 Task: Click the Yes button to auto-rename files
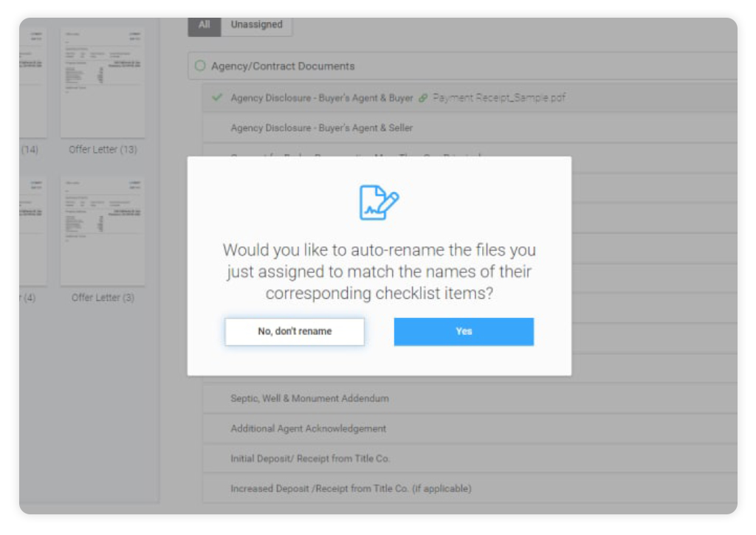463,331
